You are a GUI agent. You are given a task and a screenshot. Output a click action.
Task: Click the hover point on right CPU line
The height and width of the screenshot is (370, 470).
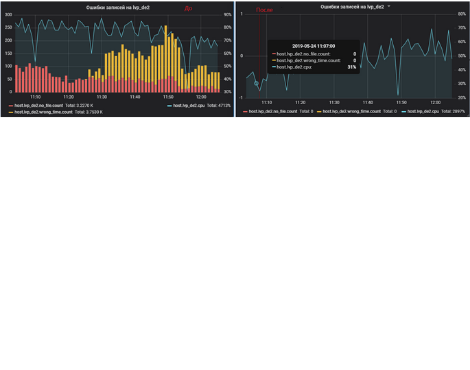(x=256, y=83)
